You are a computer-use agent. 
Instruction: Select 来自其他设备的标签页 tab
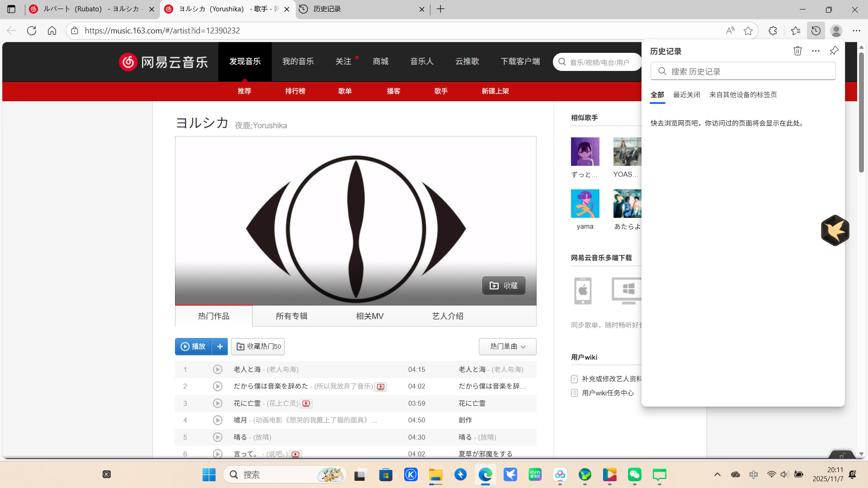click(743, 95)
